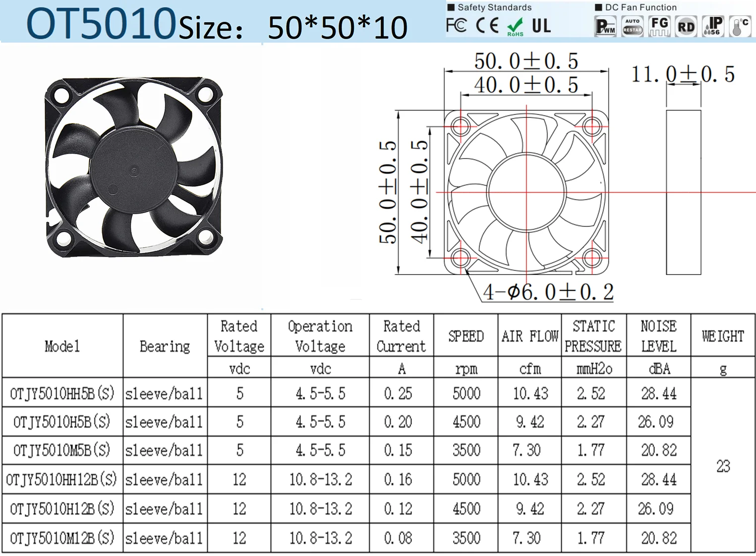The width and height of the screenshot is (756, 556).
Task: Select the IP56 waterproof rating icon
Action: 712,26
